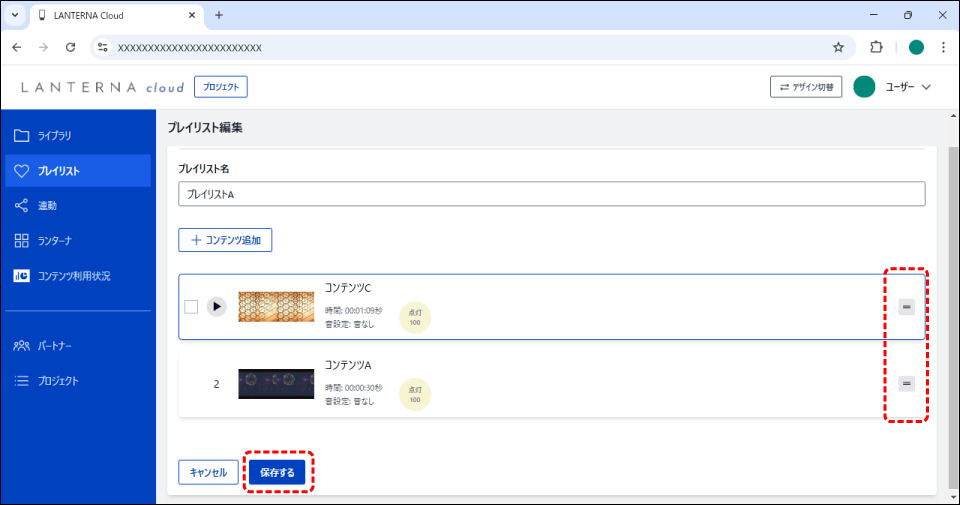Play the コンテンツC preview
The width and height of the screenshot is (960, 505).
coord(217,307)
